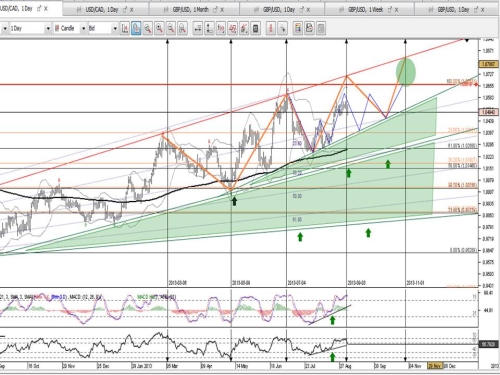
Task: Open the Candle chart type dropdown
Action: point(70,29)
